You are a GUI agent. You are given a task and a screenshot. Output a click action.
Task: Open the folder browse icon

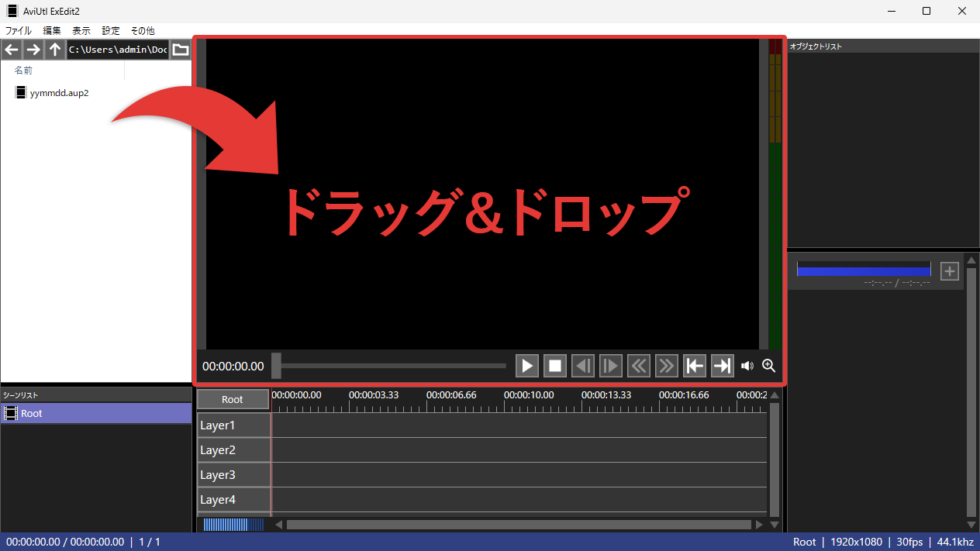pyautogui.click(x=181, y=50)
